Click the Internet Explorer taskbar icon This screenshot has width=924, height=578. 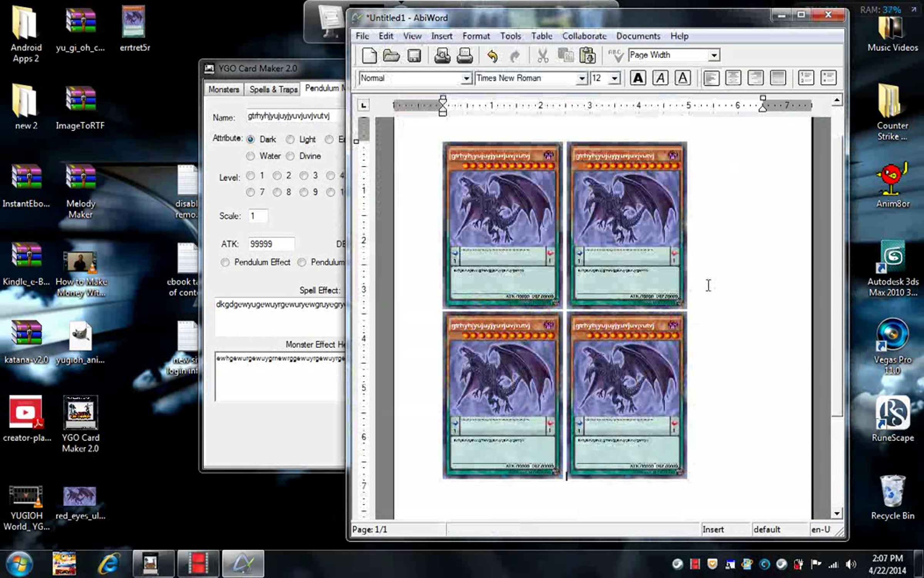(x=109, y=564)
